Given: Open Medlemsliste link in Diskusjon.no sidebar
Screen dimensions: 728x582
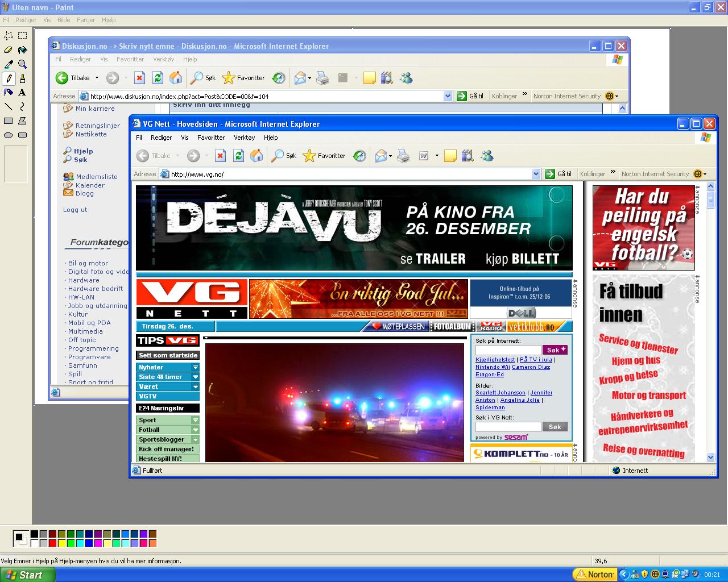Looking at the screenshot, I should point(97,177).
